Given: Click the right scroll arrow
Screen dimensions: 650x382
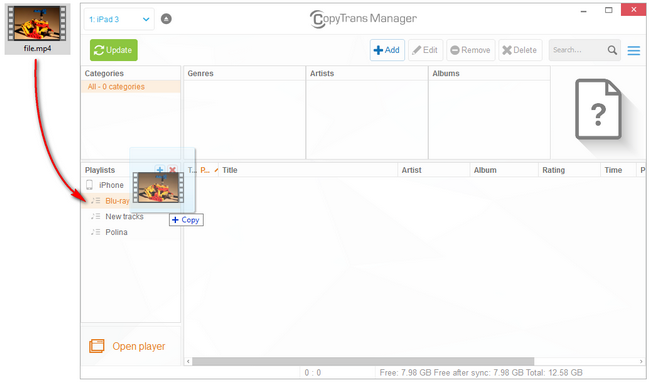Looking at the screenshot, I should [641, 362].
